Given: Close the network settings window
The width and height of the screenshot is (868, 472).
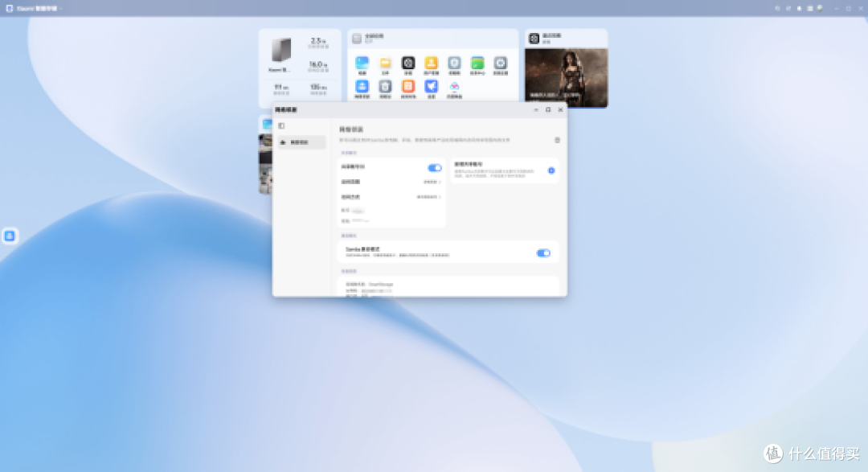Looking at the screenshot, I should [560, 109].
